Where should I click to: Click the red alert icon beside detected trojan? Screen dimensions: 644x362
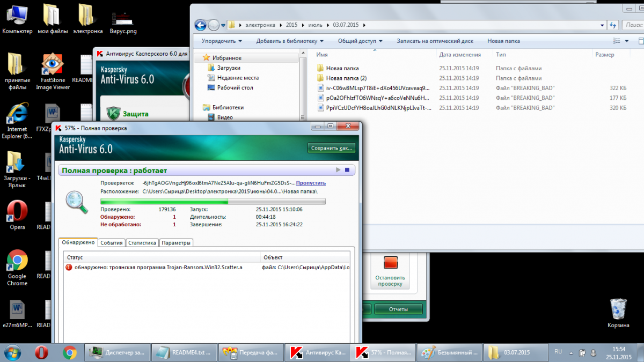click(x=69, y=267)
